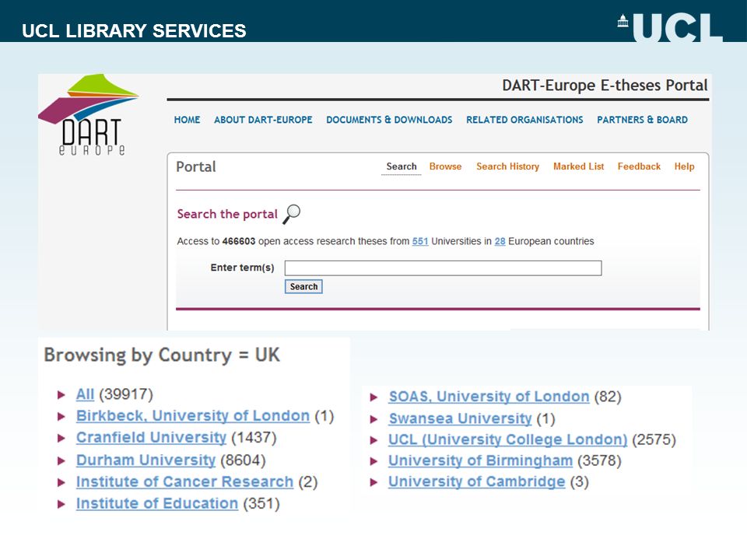Image resolution: width=747 pixels, height=560 pixels.
Task: Open Institute of Education link
Action: tap(157, 504)
